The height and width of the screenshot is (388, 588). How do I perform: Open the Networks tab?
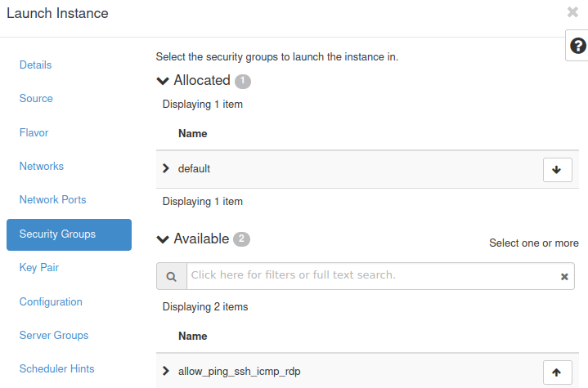(x=42, y=166)
